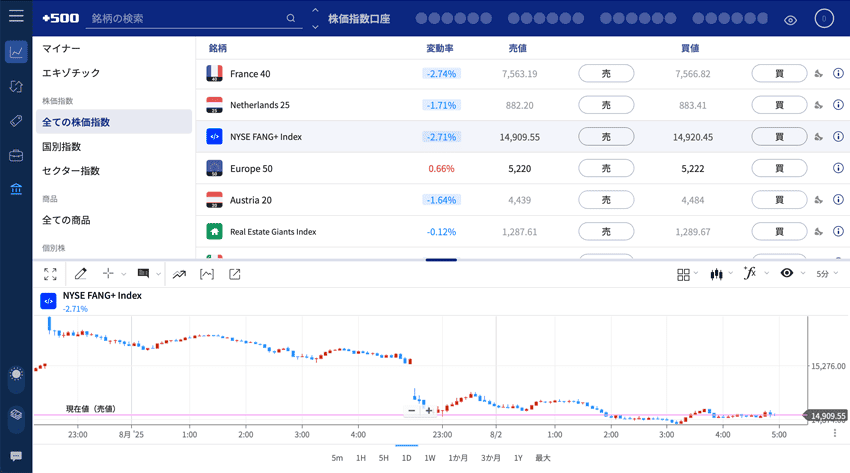Toggle the layers mode switch in sidebar
This screenshot has width=850, height=473.
pos(16,419)
